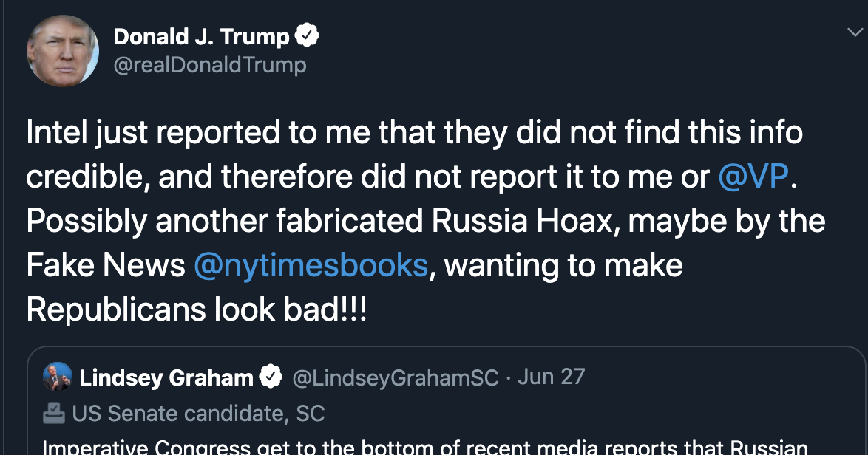Click Lindsey Graham's small avatar in quoted tweet
Image resolution: width=868 pixels, height=455 pixels.
pos(58,377)
